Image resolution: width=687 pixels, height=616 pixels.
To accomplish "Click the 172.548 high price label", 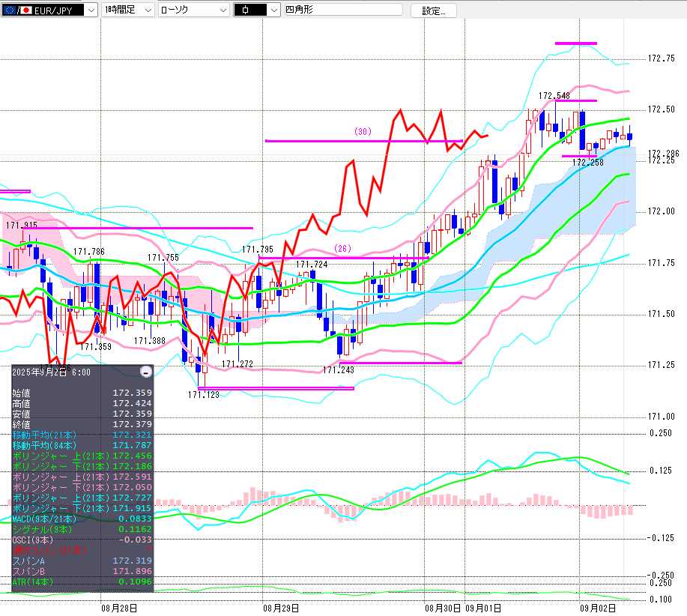I will coord(554,96).
